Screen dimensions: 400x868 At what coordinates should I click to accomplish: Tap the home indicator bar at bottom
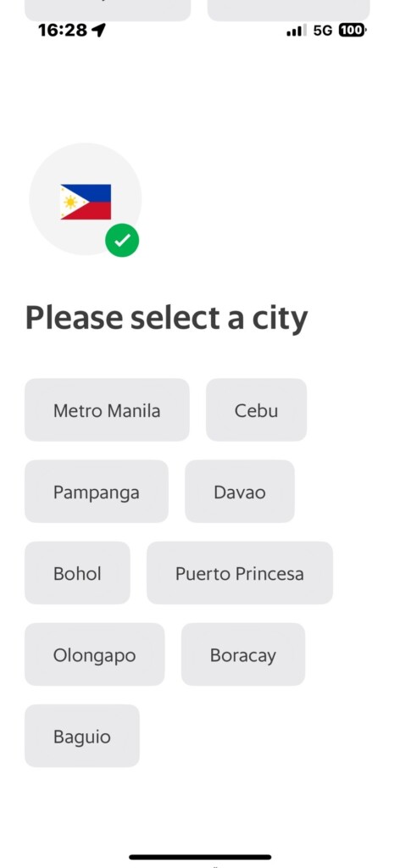pos(200,857)
